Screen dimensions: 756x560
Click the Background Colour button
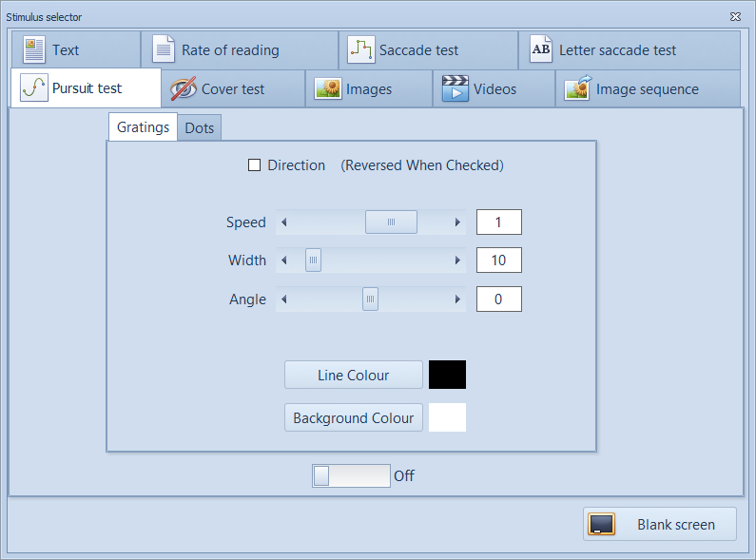coord(353,418)
